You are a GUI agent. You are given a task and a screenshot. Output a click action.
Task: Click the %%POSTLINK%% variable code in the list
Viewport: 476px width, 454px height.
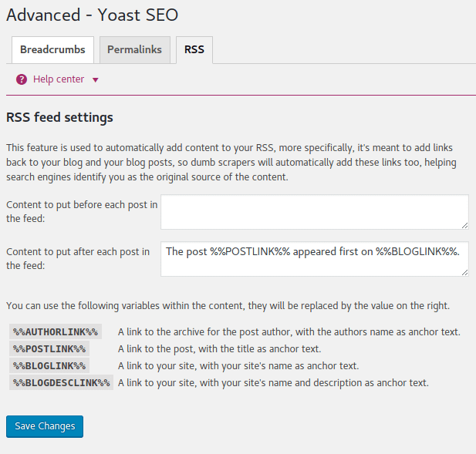[x=49, y=348]
